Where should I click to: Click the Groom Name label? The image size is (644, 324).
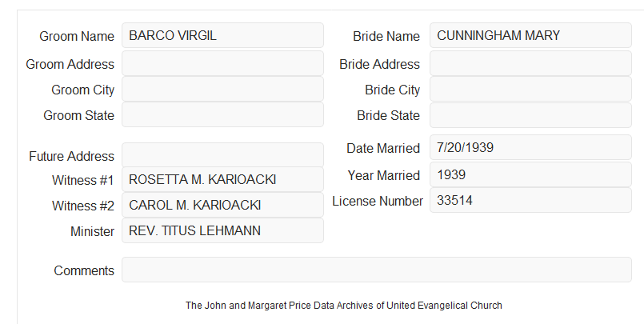tap(77, 36)
